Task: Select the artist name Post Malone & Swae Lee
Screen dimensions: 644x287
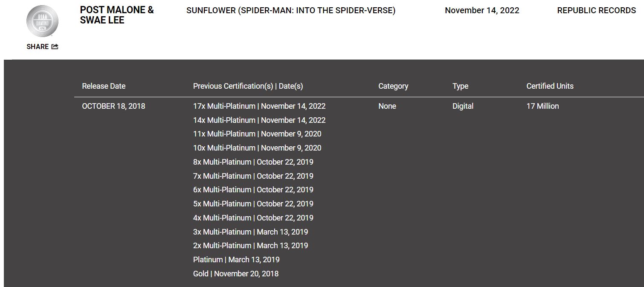Action: click(x=117, y=15)
